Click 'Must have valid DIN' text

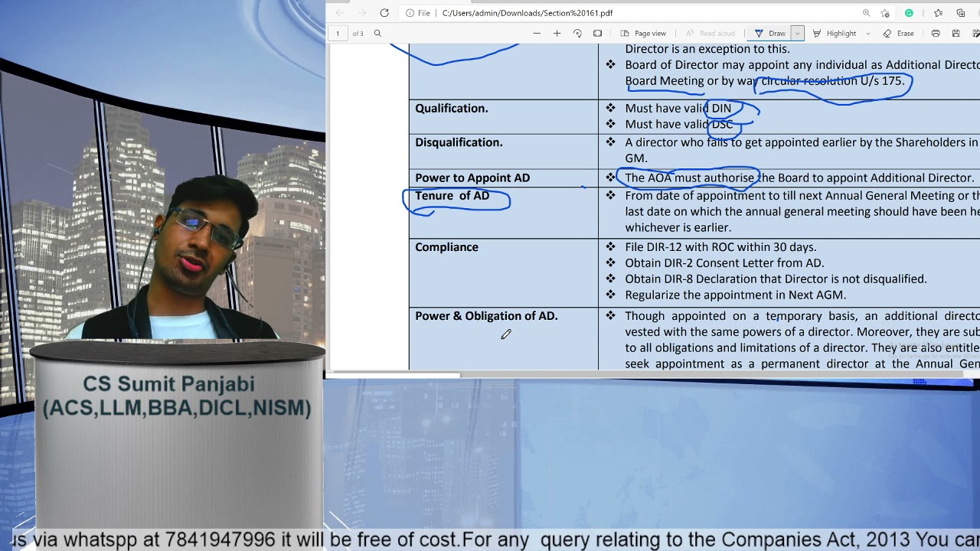[678, 109]
